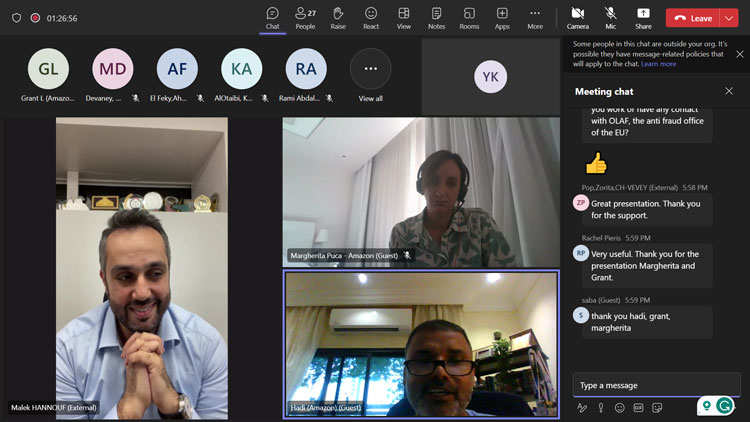This screenshot has width=750, height=422.
Task: Open the View layout menu
Action: [x=404, y=17]
